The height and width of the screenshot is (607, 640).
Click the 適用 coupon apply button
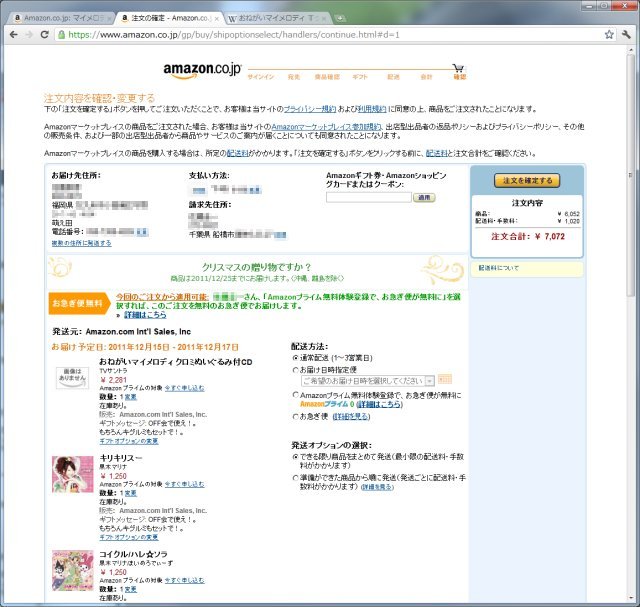(x=424, y=198)
